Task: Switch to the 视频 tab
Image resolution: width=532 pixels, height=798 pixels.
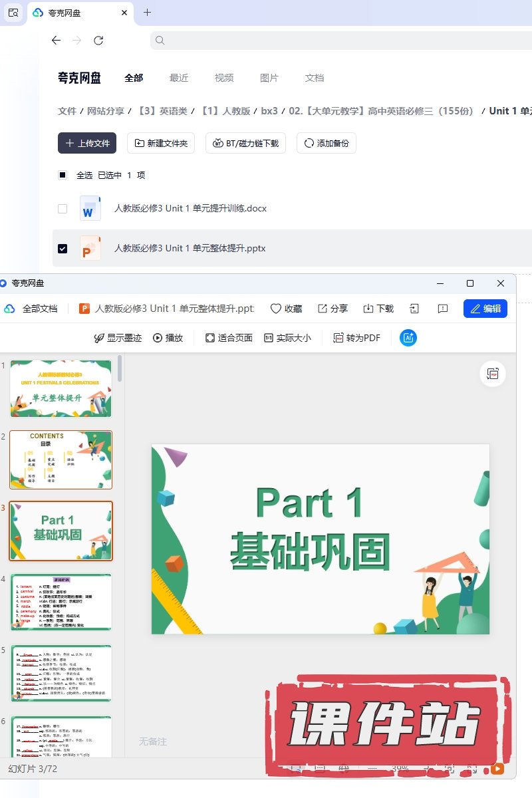Action: tap(224, 78)
